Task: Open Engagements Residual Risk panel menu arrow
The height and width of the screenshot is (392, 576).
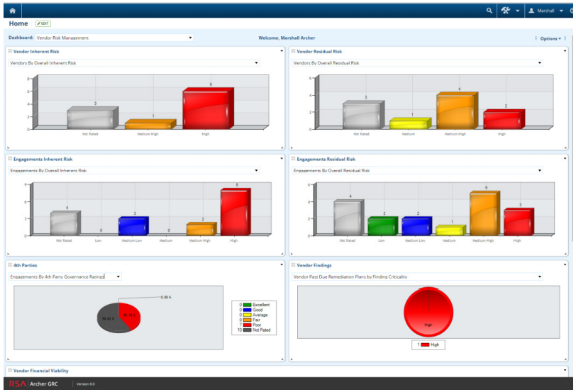Action: [565, 159]
